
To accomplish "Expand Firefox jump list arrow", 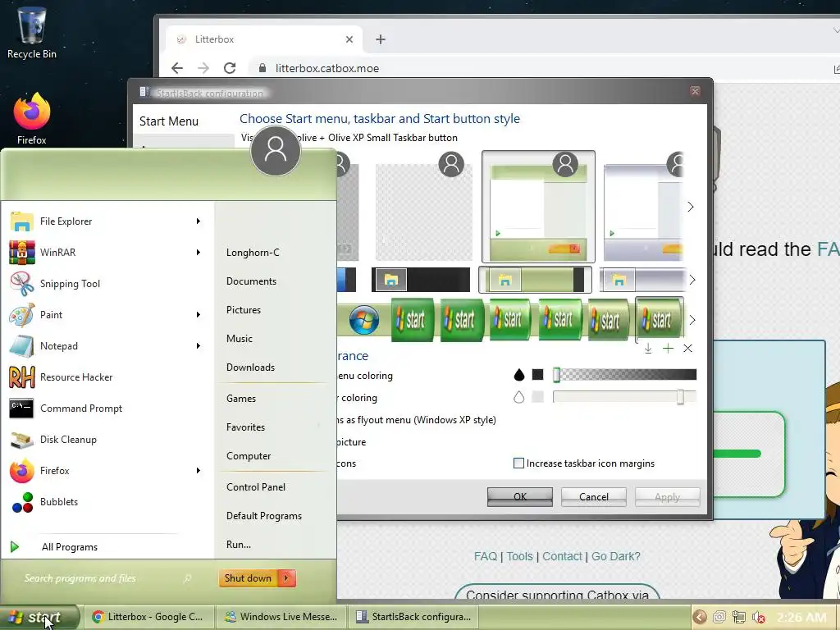I will click(x=199, y=470).
